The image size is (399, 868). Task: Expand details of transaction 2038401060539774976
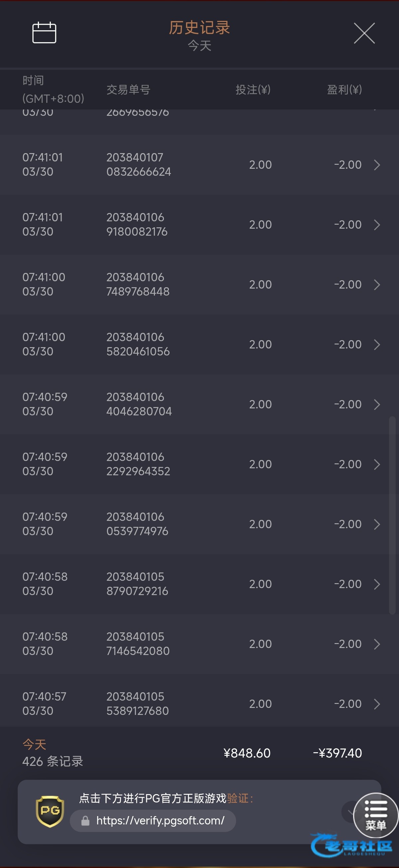tap(377, 524)
